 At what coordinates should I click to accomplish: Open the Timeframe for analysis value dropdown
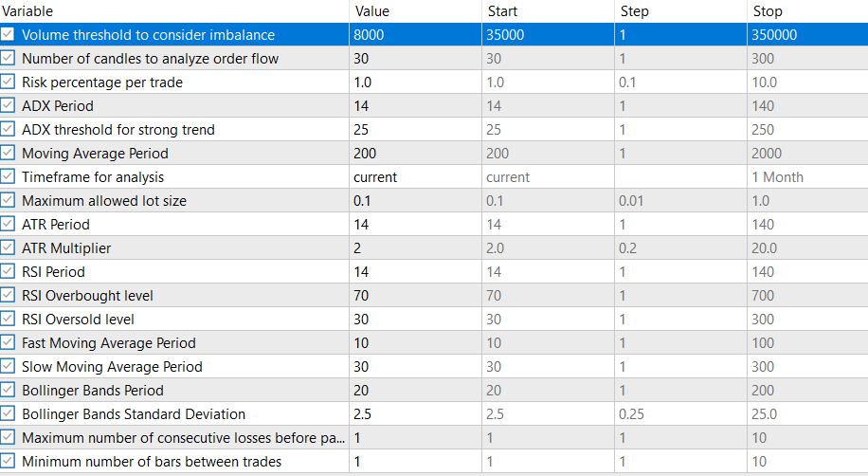click(x=415, y=176)
